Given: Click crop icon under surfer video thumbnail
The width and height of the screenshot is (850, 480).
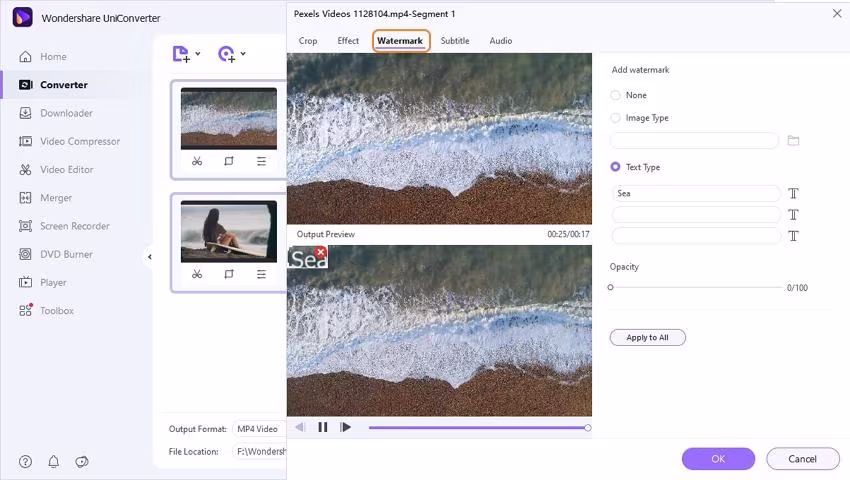Looking at the screenshot, I should [x=229, y=274].
